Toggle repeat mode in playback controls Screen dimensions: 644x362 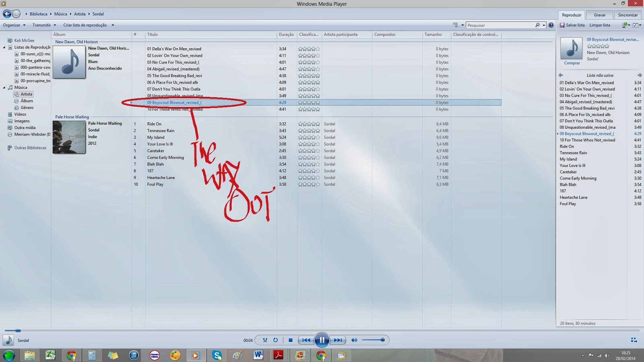(x=276, y=340)
